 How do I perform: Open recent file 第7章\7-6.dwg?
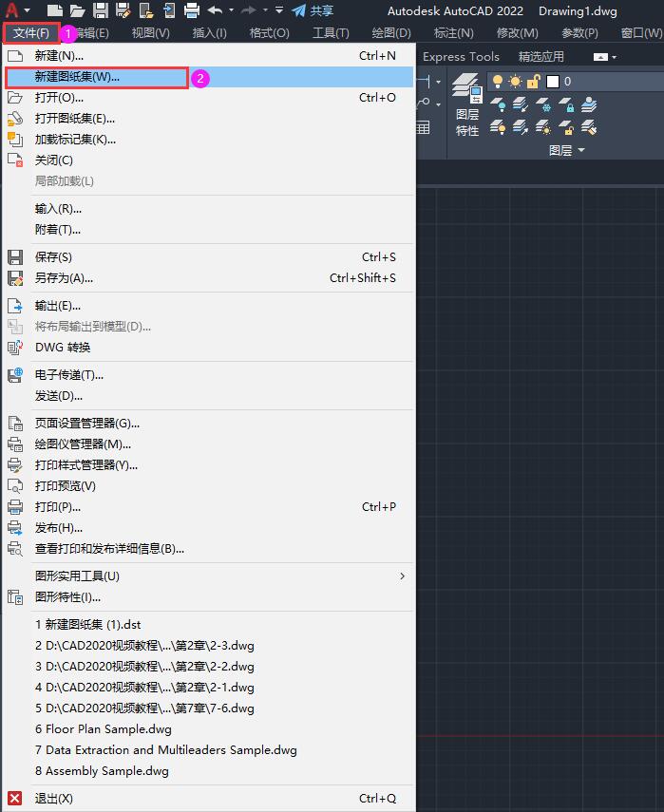(208, 708)
